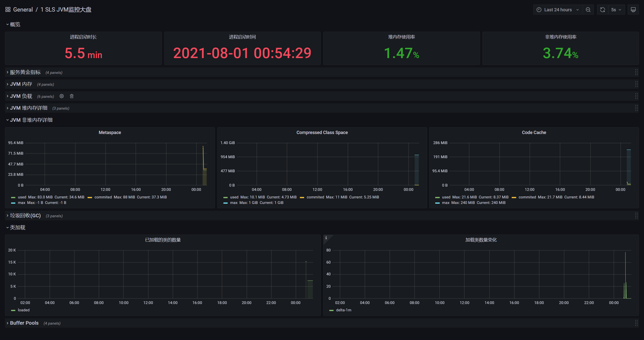Open the 5s refresh interval dropdown
The width and height of the screenshot is (644, 340).
pyautogui.click(x=616, y=10)
